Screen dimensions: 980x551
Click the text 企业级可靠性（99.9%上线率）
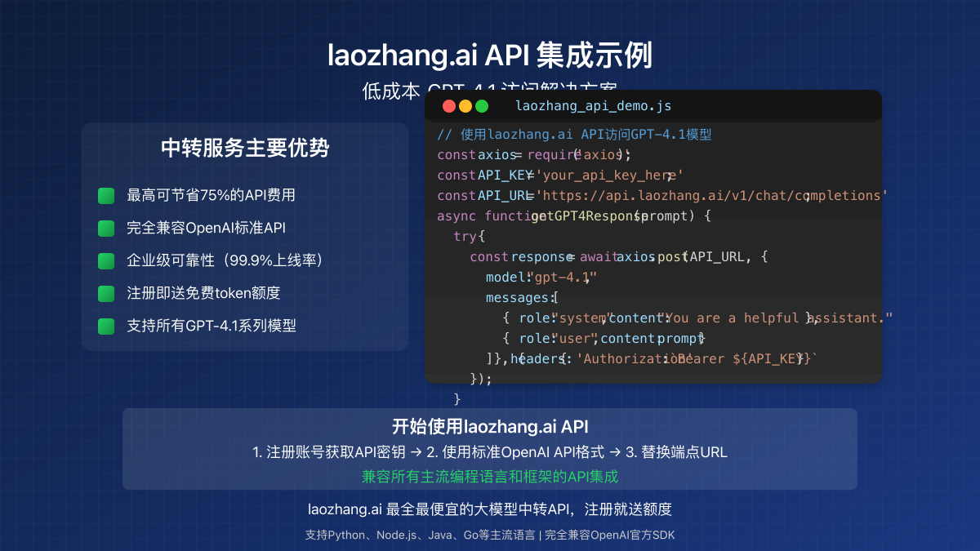tap(229, 261)
